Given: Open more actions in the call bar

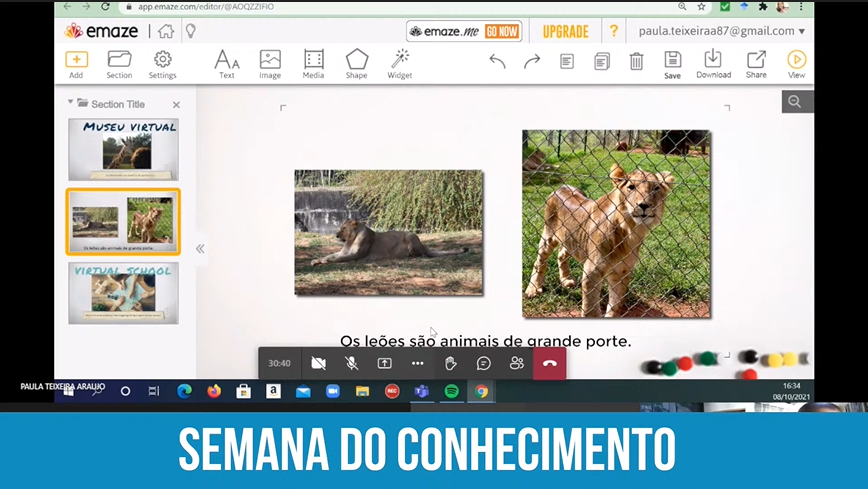Looking at the screenshot, I should [x=417, y=363].
